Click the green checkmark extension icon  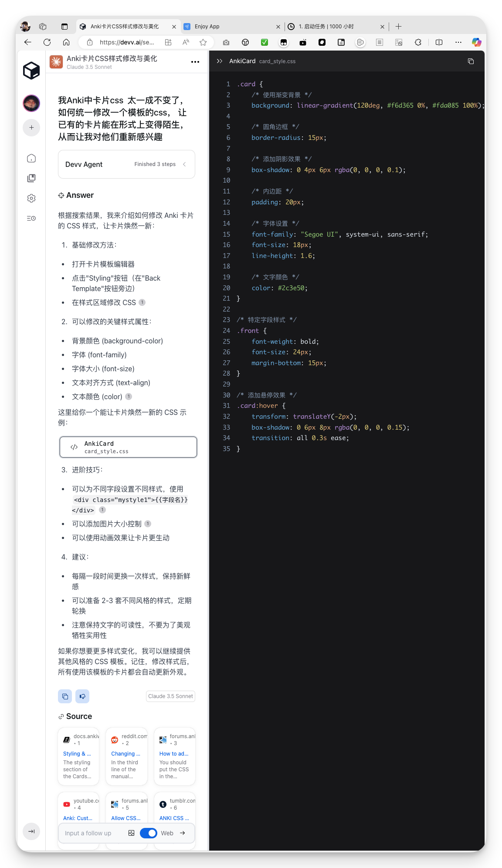click(265, 42)
